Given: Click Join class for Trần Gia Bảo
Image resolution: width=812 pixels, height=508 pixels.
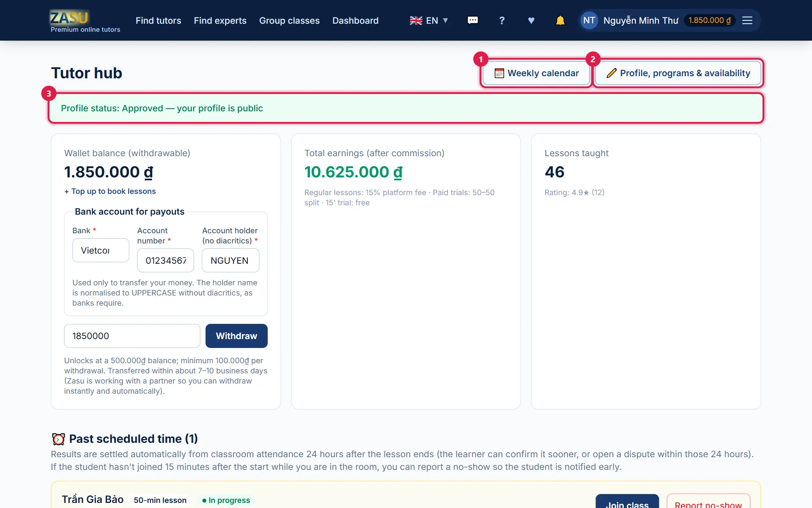Looking at the screenshot, I should coord(627,501).
